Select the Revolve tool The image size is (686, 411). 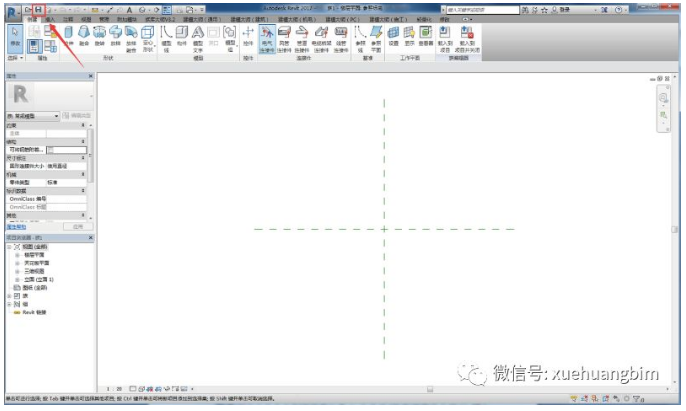100,36
